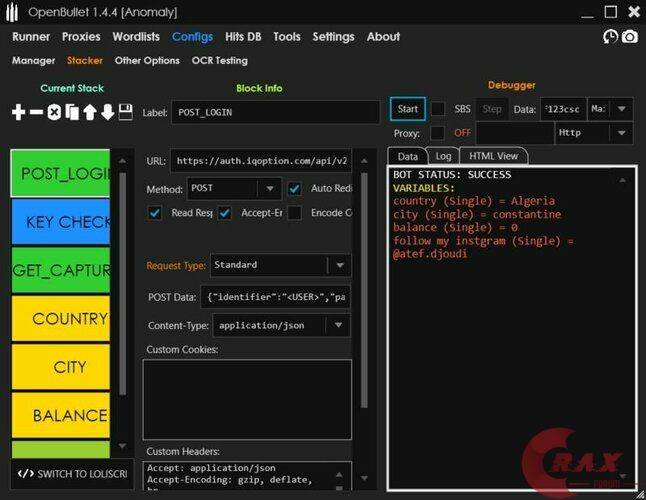Select the yellow COUNTRY block

61,318
